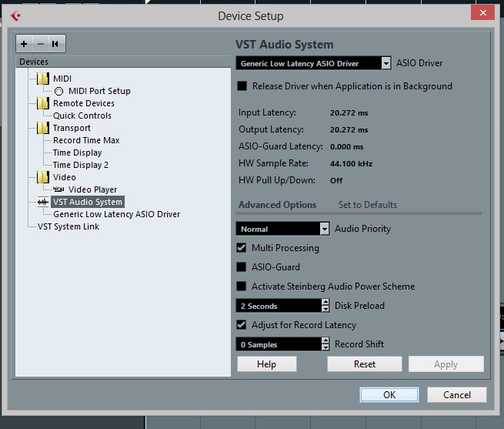Open the Audio Priority dropdown
Viewport: 504px width, 429px height.
[x=323, y=229]
